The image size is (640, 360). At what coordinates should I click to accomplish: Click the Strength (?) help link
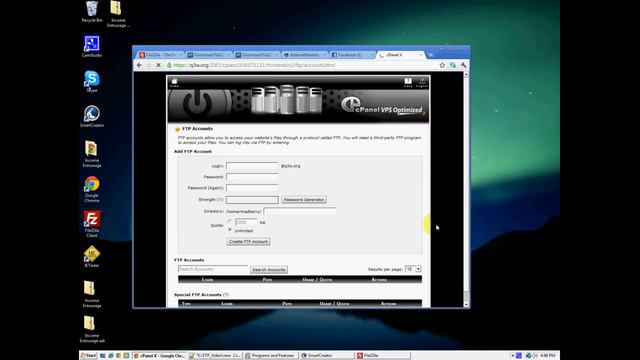click(x=220, y=200)
